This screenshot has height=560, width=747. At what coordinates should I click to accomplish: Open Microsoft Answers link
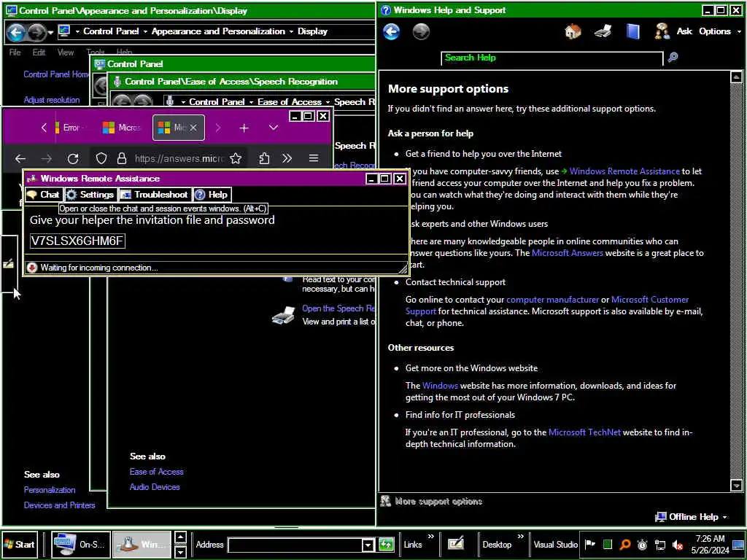point(567,253)
